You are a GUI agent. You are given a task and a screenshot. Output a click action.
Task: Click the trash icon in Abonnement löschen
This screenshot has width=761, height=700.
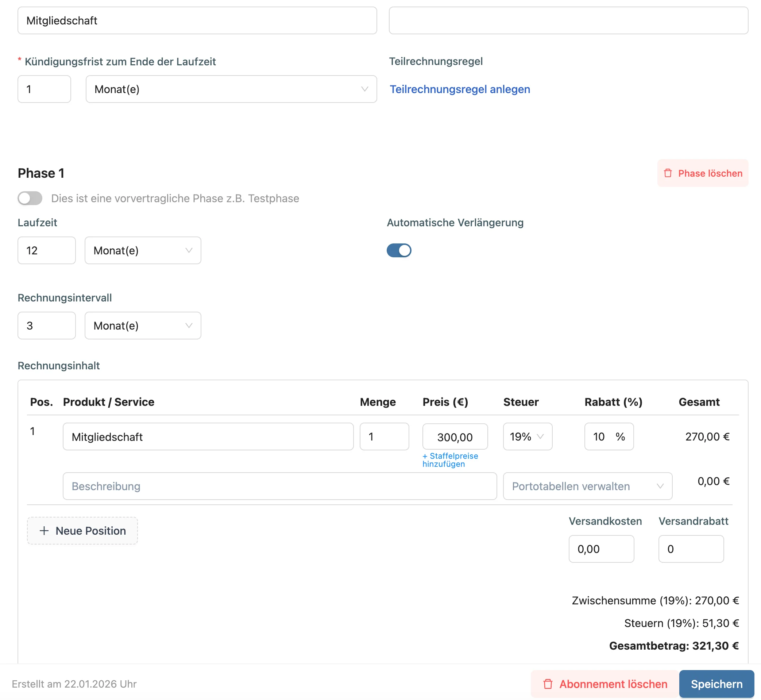coord(548,684)
